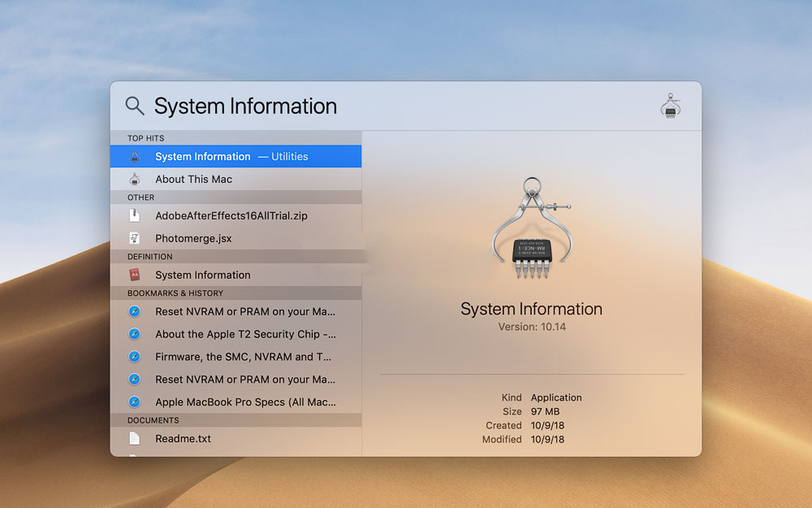Click the TOP HITS section header
Viewport: 812px width, 508px height.
click(146, 138)
